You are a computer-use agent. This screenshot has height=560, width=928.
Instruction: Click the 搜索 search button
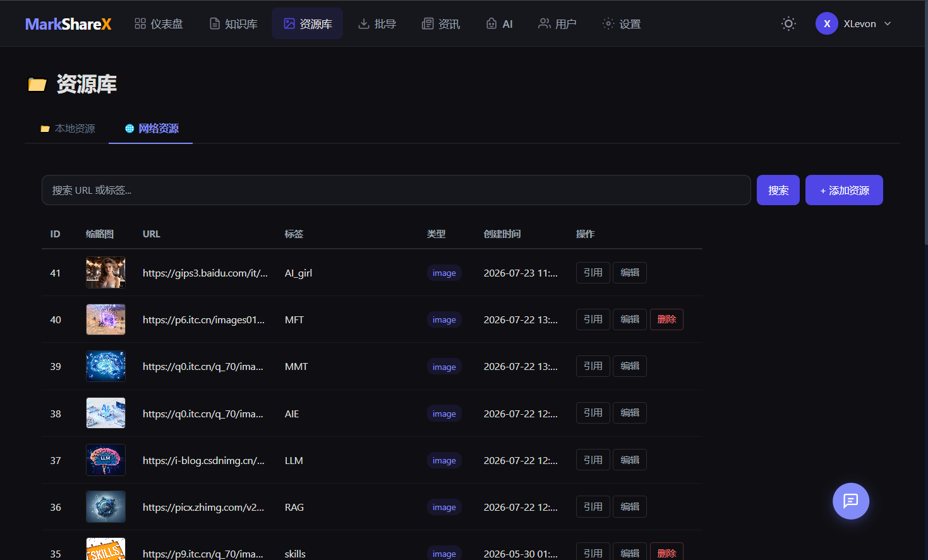point(778,190)
